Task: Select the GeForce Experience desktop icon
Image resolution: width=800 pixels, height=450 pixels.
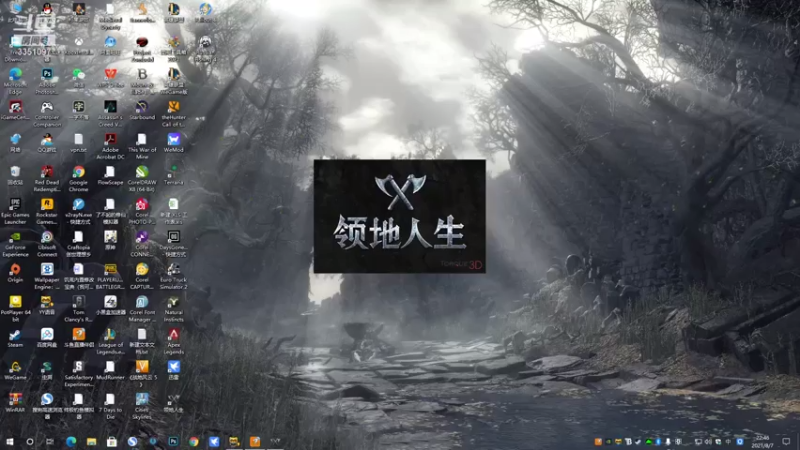Action: click(15, 244)
